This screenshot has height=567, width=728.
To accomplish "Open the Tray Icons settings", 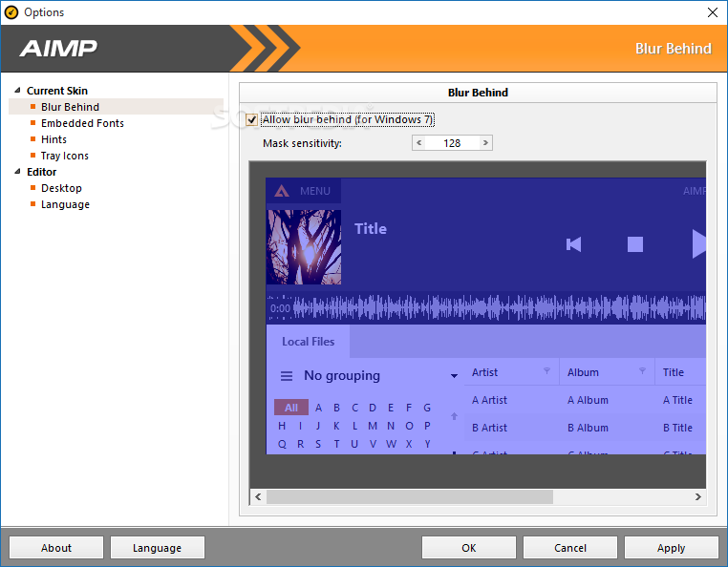I will tap(65, 156).
